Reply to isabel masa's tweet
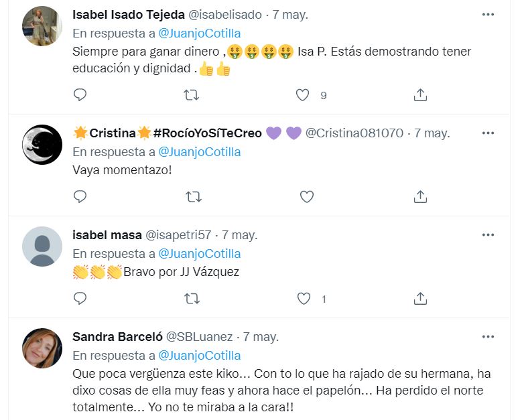This screenshot has height=420, width=520. click(x=80, y=299)
